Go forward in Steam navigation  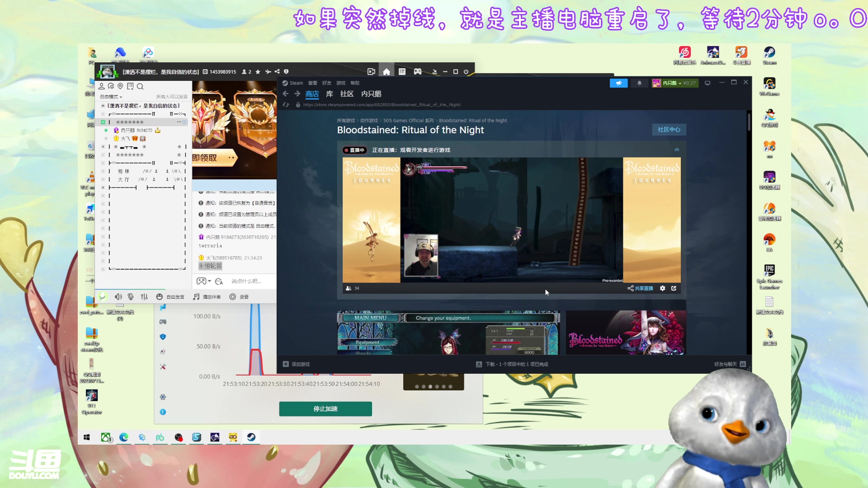pos(297,94)
